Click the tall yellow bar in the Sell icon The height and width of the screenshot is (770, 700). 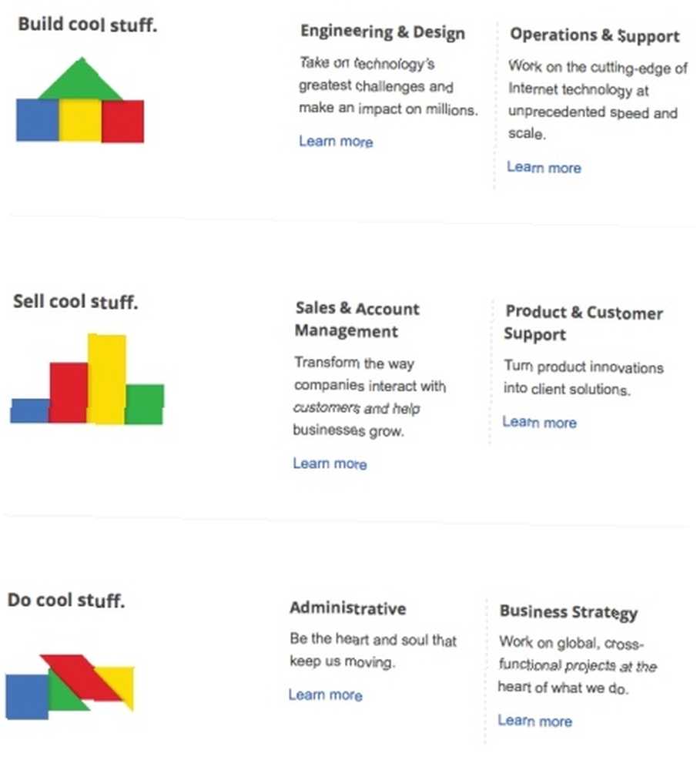[x=106, y=379]
